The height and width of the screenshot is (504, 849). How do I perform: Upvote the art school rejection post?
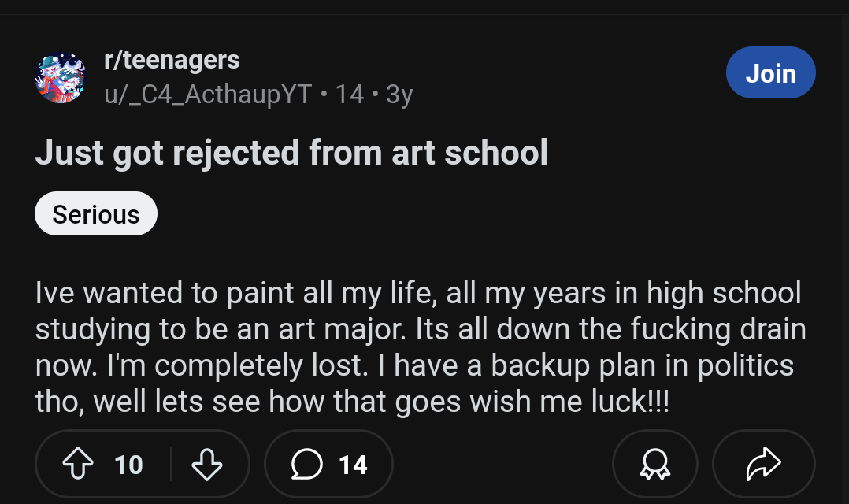(x=77, y=465)
